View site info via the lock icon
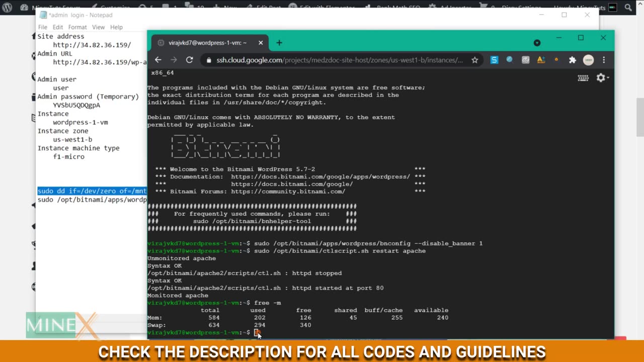The width and height of the screenshot is (644, 362). point(209,60)
